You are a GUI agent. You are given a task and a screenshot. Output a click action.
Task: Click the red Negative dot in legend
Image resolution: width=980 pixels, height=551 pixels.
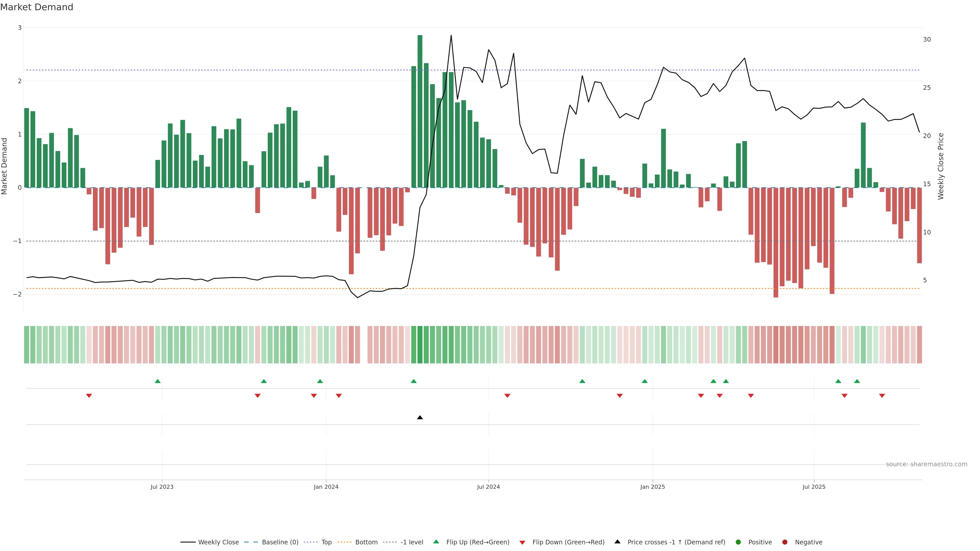click(x=785, y=542)
